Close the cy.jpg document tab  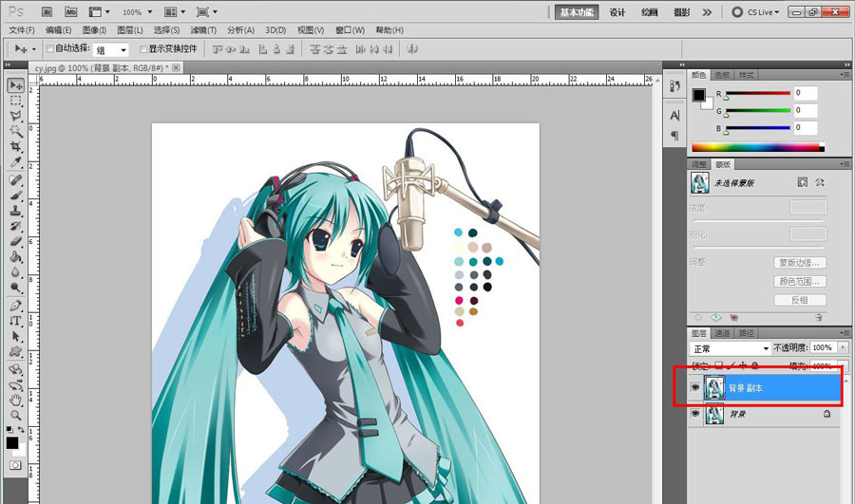[176, 68]
